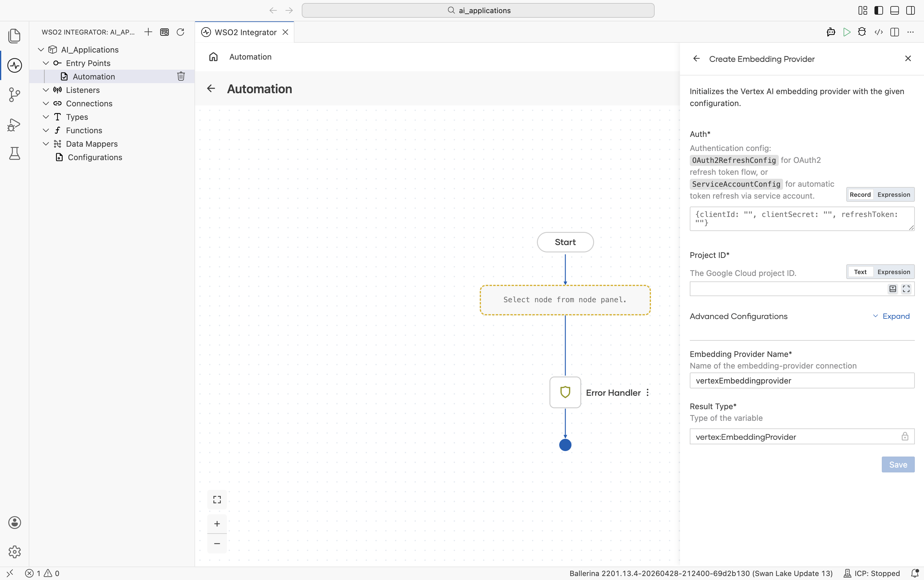Close the WSO2 Integrator tab
This screenshot has height=580, width=924.
click(x=286, y=32)
